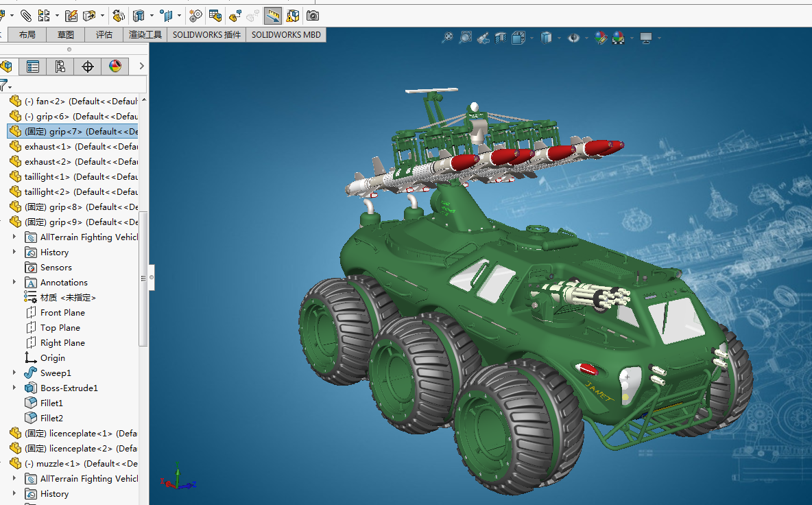
Task: Open the DimXpertManager crosshair tab
Action: point(88,67)
